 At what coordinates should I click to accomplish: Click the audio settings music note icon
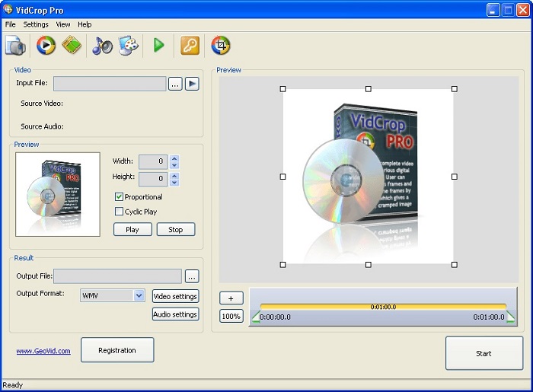click(102, 46)
